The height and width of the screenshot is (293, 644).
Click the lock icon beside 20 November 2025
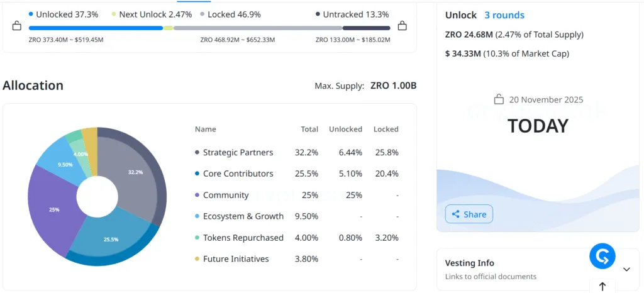tap(499, 99)
